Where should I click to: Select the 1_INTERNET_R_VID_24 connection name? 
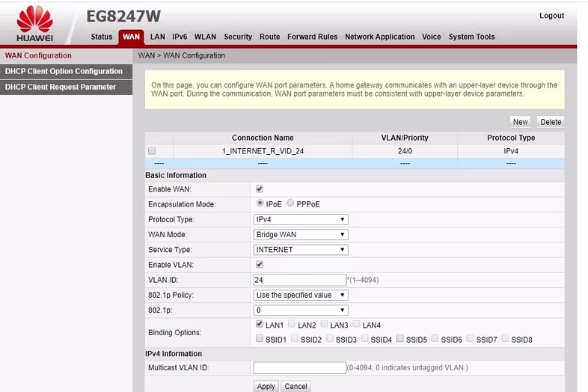point(263,151)
